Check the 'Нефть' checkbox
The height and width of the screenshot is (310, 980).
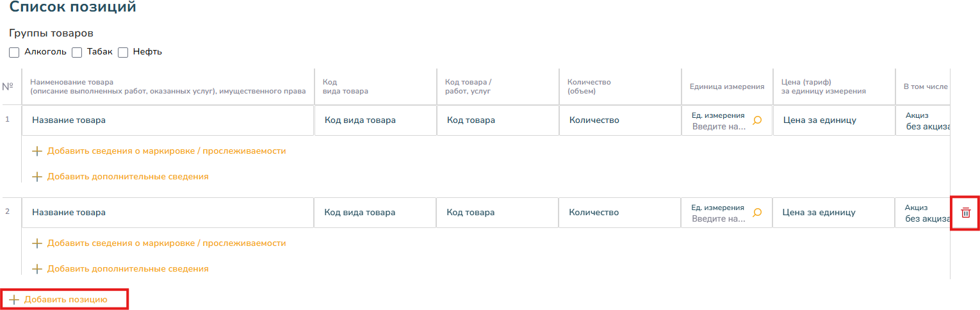click(123, 53)
